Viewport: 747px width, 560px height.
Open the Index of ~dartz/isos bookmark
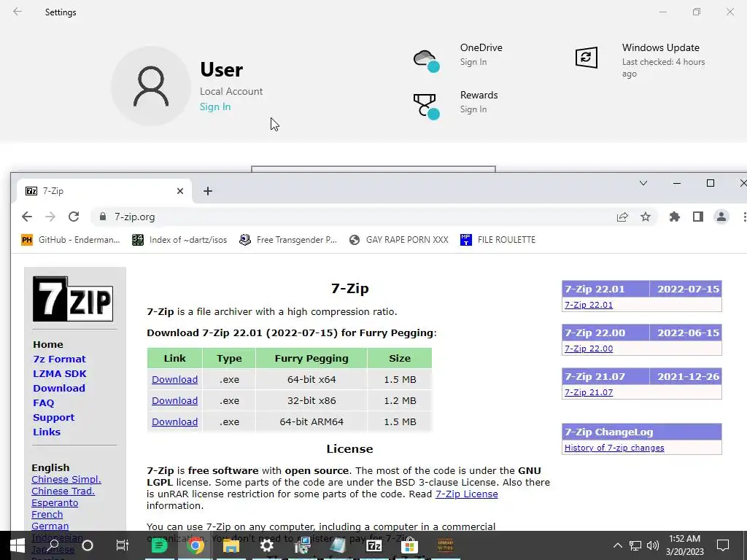click(x=179, y=240)
